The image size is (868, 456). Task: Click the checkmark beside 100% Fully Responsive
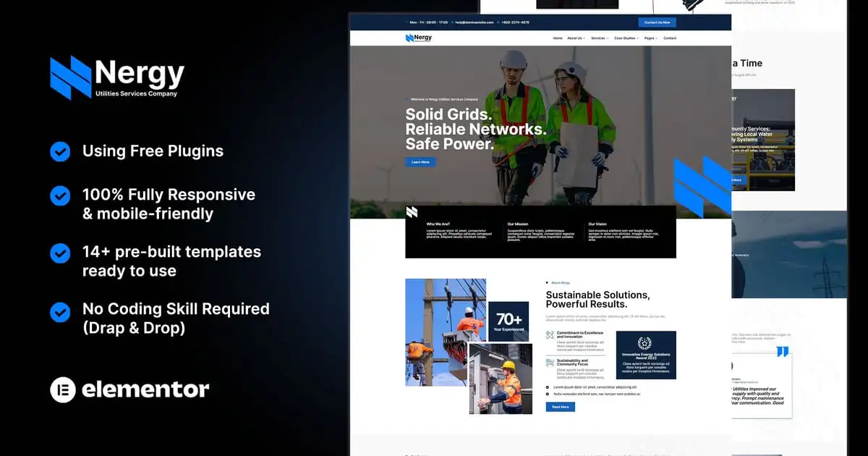(60, 195)
